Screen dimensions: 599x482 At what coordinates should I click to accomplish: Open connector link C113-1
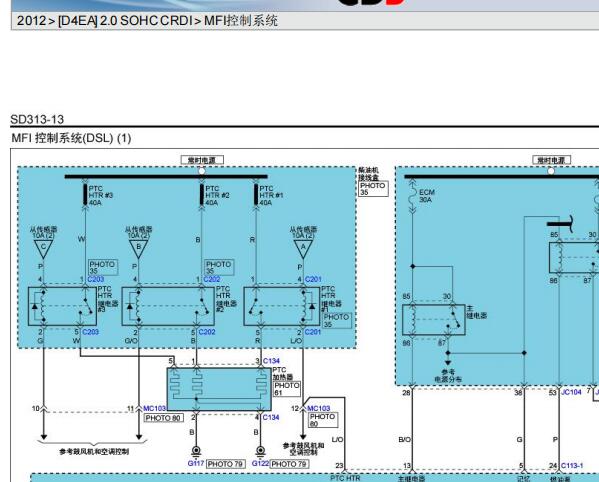[x=572, y=466]
